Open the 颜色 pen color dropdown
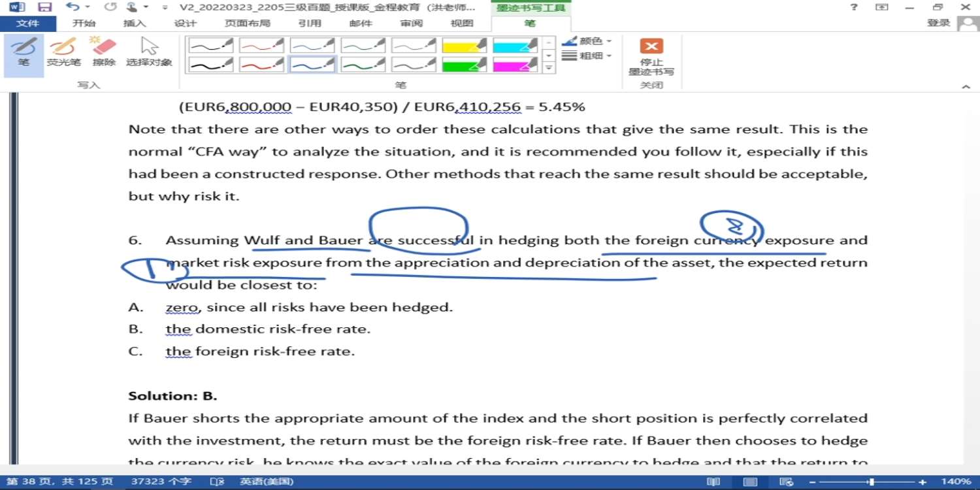The image size is (980, 490). 587,41
